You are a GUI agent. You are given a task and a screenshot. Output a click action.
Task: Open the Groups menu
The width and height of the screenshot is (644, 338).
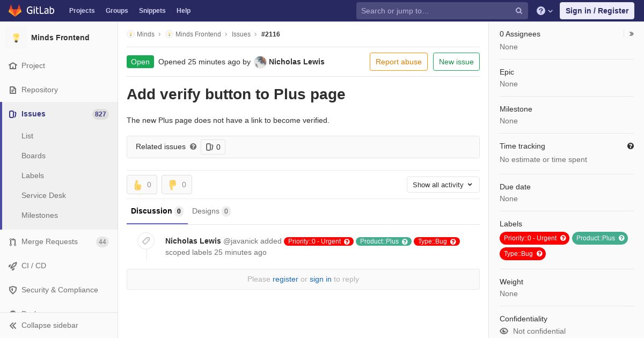click(x=117, y=11)
